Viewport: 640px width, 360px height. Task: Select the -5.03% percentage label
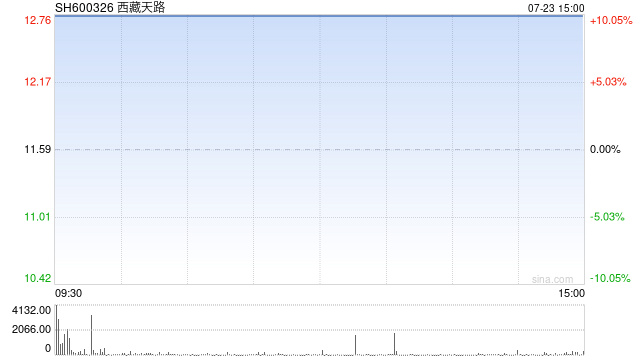[607, 217]
